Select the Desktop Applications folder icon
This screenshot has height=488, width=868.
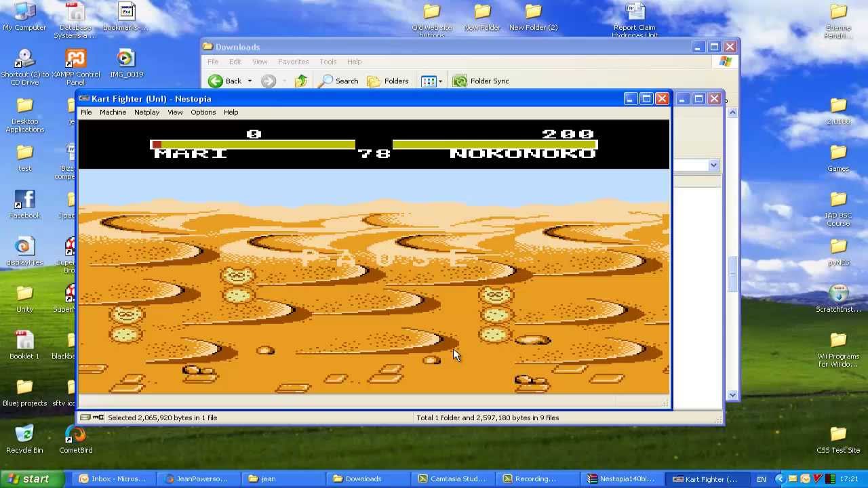24,115
